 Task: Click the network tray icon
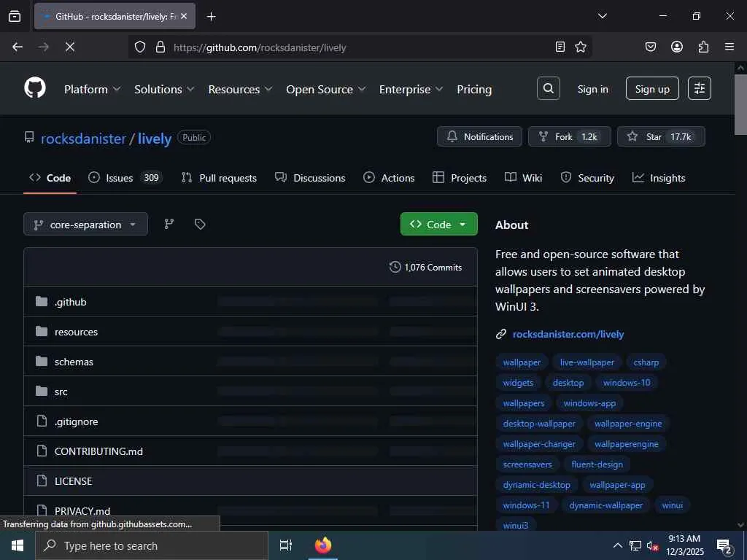pyautogui.click(x=635, y=545)
